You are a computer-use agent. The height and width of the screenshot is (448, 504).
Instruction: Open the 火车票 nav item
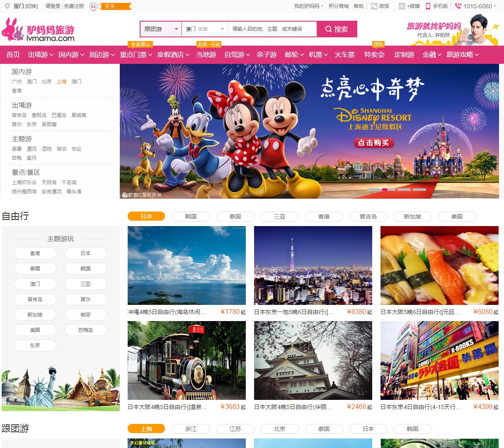pos(345,55)
